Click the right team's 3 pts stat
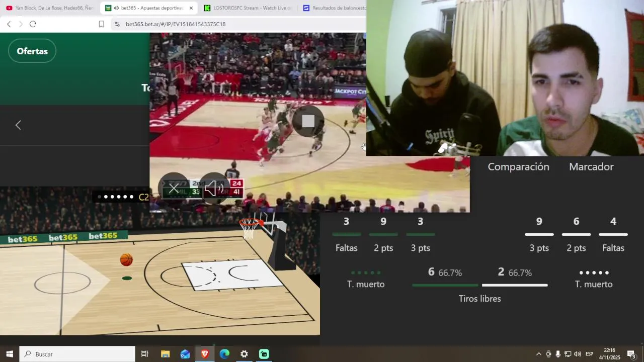This screenshot has height=362, width=644. point(539,234)
